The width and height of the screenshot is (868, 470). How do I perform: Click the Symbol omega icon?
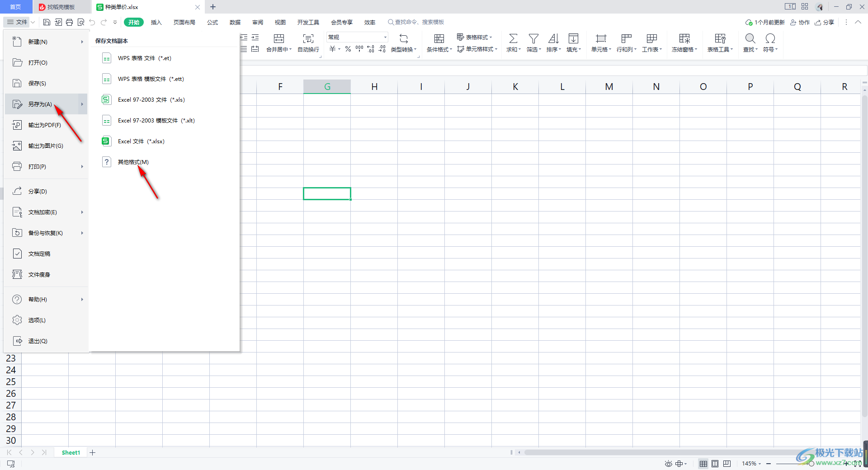770,38
